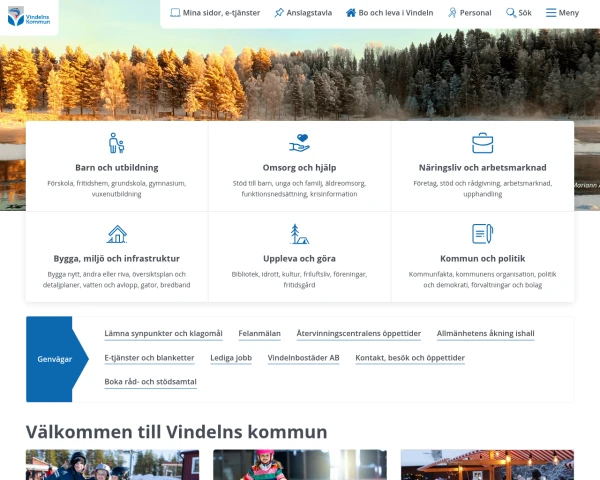600x480 pixels.
Task: Click text starting with Stöd till barn
Action: click(299, 189)
